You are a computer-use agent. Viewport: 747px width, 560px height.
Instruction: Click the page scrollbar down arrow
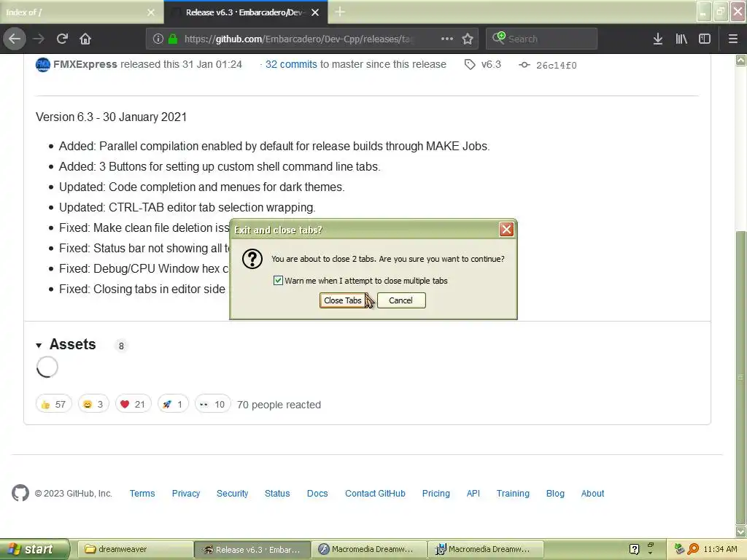741,531
